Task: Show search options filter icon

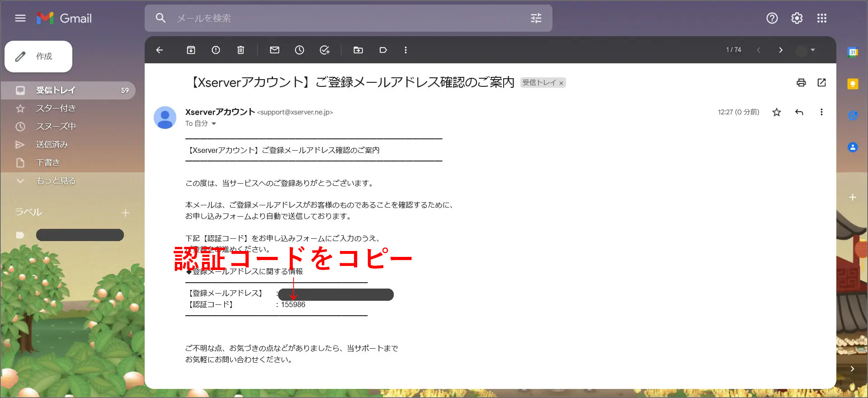Action: click(536, 18)
